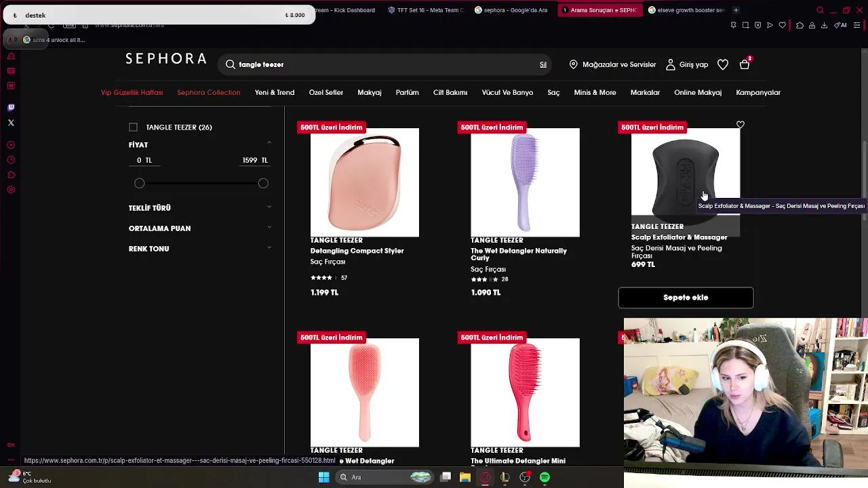Switch to 'elseve growth booster' browser tab

(x=686, y=10)
